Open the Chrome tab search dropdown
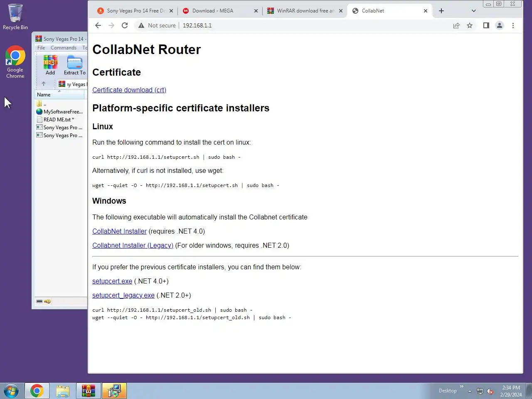Image resolution: width=532 pixels, height=399 pixels. pos(473,11)
